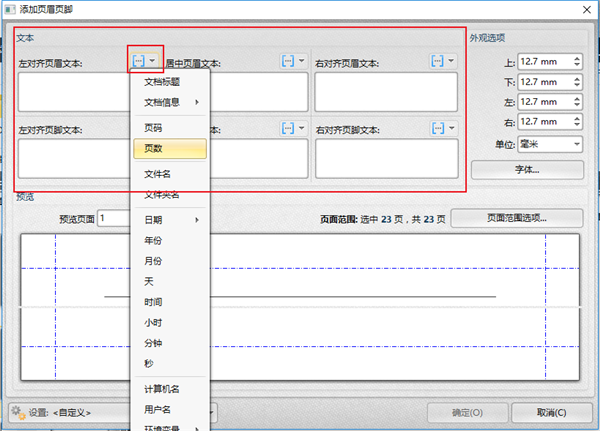Click macro insert icon for right-aligned footer

coord(438,128)
